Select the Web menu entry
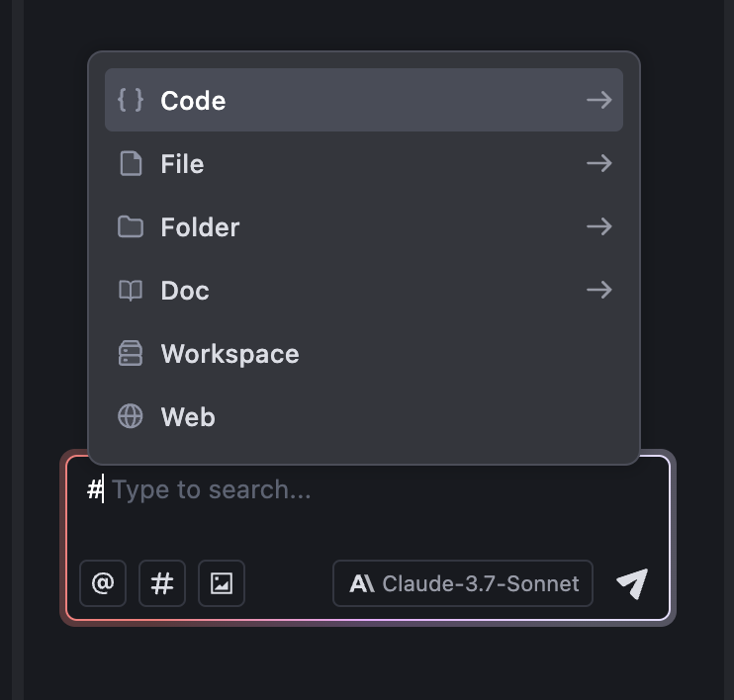Viewport: 734px width, 700px height. coord(364,416)
